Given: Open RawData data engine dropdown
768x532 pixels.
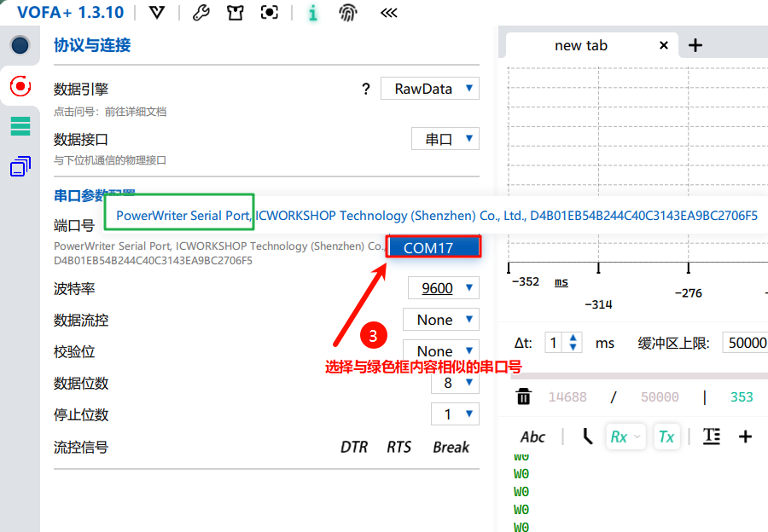Looking at the screenshot, I should click(x=430, y=89).
